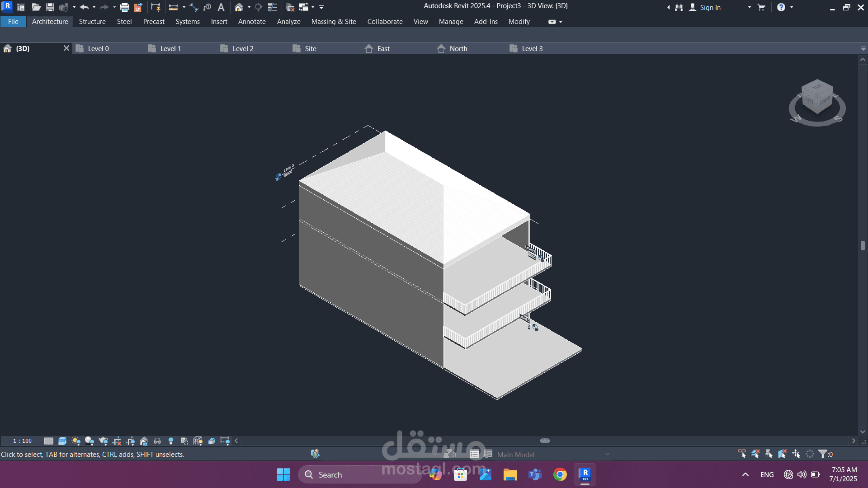Click the Windows taskbar Search box
The width and height of the screenshot is (868, 488).
pyautogui.click(x=359, y=474)
